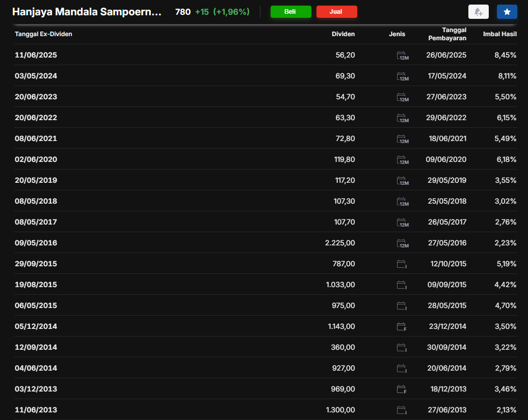Click the interim dividend icon for 19/08/2015
528x420 pixels.
coord(402,285)
